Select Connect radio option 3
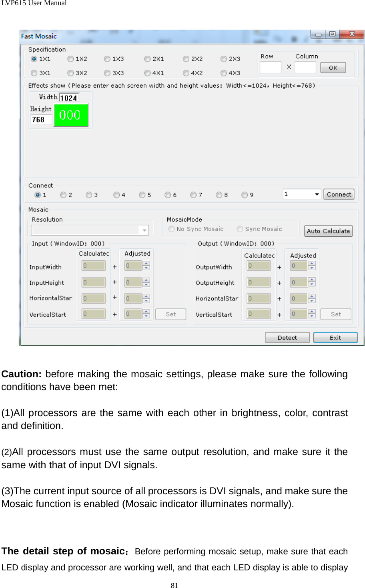The width and height of the screenshot is (365, 588). coord(89,195)
